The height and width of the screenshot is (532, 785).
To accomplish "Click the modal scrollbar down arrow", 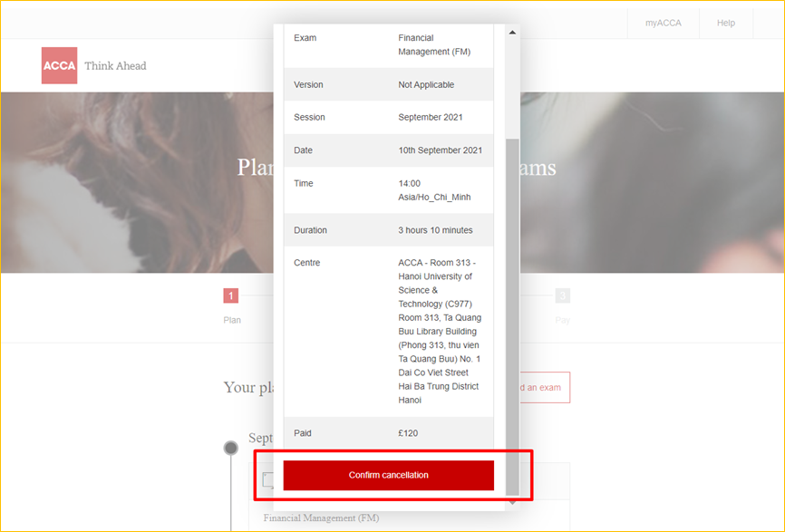I will 512,502.
